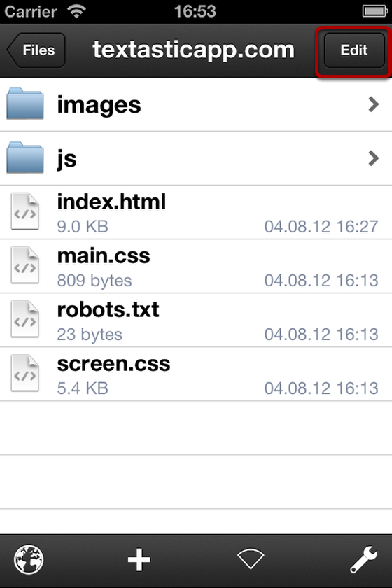Image resolution: width=392 pixels, height=588 pixels.
Task: Click the battery indicator in status bar
Action: tap(374, 11)
